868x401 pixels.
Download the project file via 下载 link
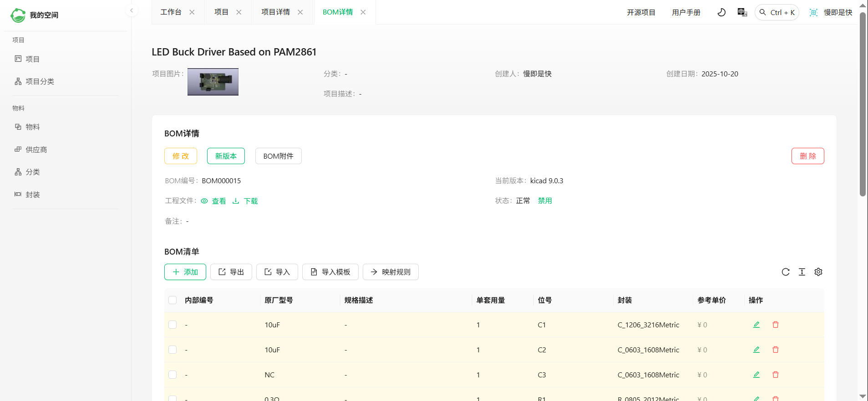[x=246, y=201]
